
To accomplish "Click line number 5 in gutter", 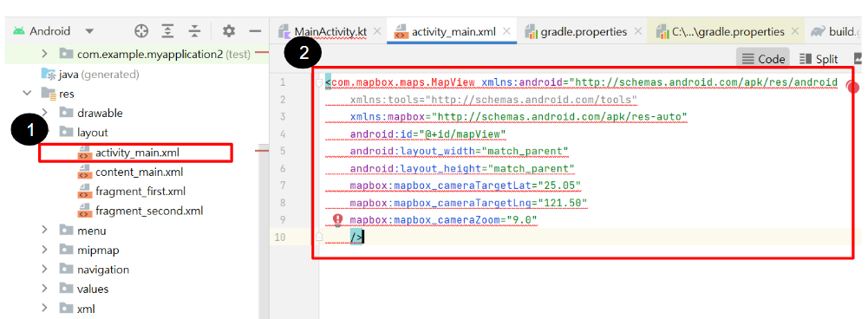I will (283, 151).
